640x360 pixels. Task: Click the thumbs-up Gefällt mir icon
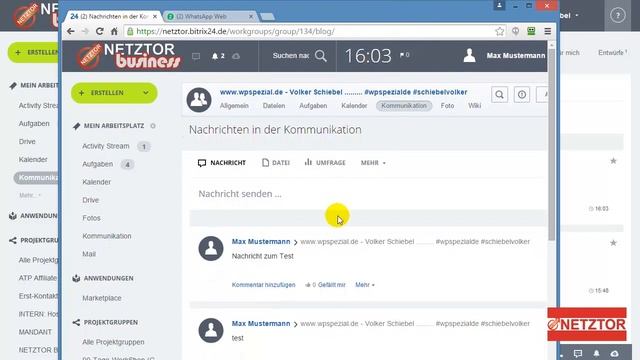[308, 285]
